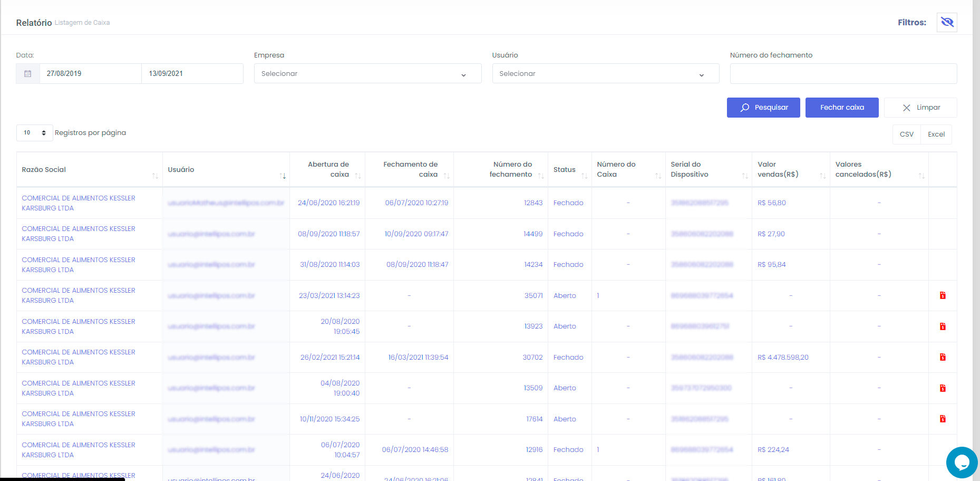Open the red PDF icon for closing 30702
Screen dimensions: 980x481
tap(943, 357)
